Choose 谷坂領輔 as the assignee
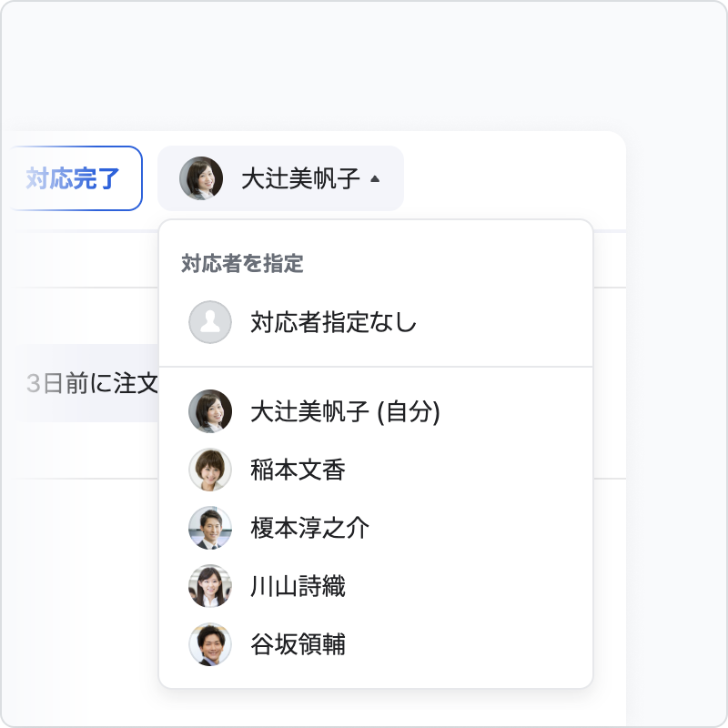This screenshot has width=728, height=728. [376, 644]
